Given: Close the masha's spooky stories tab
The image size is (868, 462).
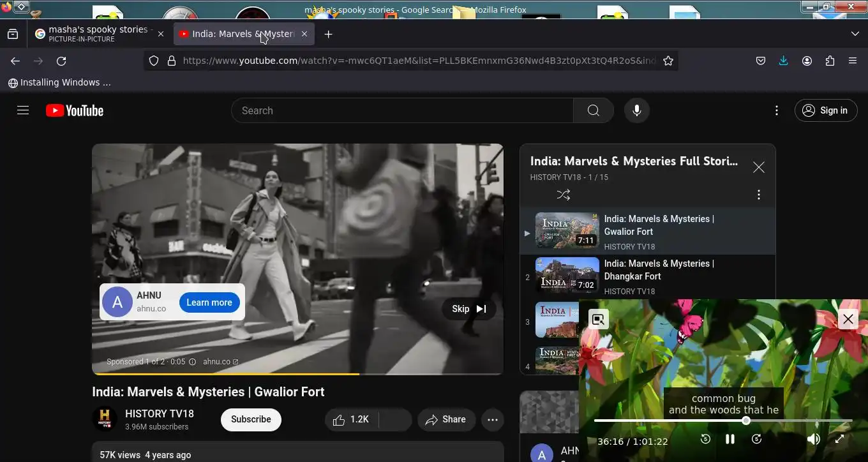Looking at the screenshot, I should click(x=161, y=34).
